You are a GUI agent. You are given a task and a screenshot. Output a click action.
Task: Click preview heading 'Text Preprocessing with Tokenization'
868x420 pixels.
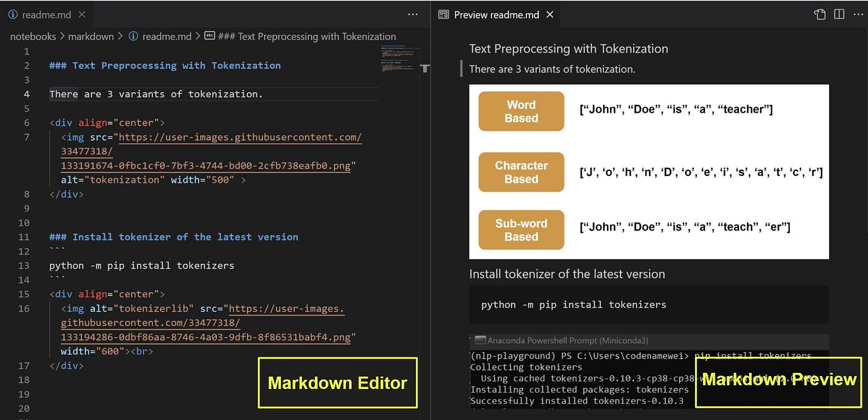[x=569, y=48]
